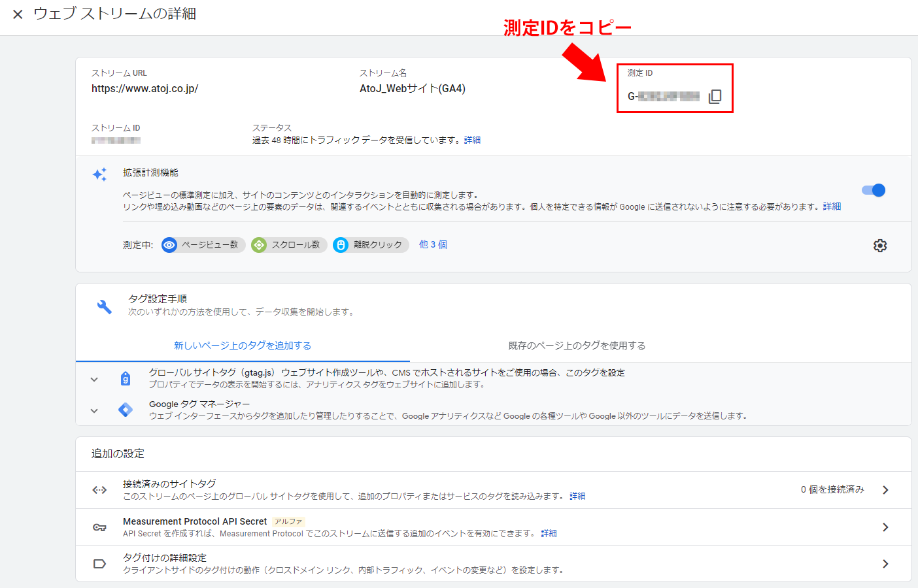Click the 追加の設定 section heading
Viewport: 918px width, 588px height.
click(118, 453)
